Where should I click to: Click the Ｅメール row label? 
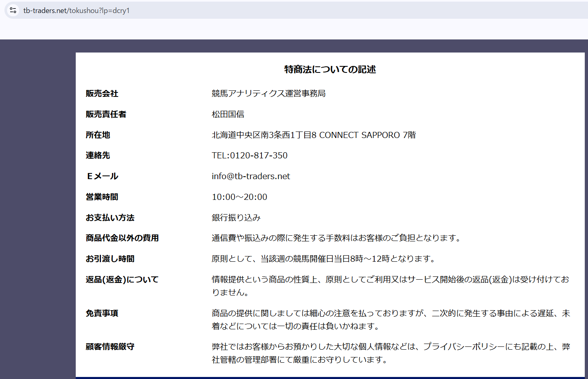click(x=102, y=176)
